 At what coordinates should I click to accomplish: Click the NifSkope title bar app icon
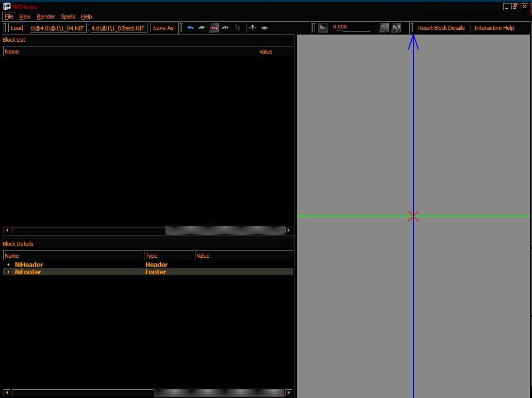[x=7, y=7]
